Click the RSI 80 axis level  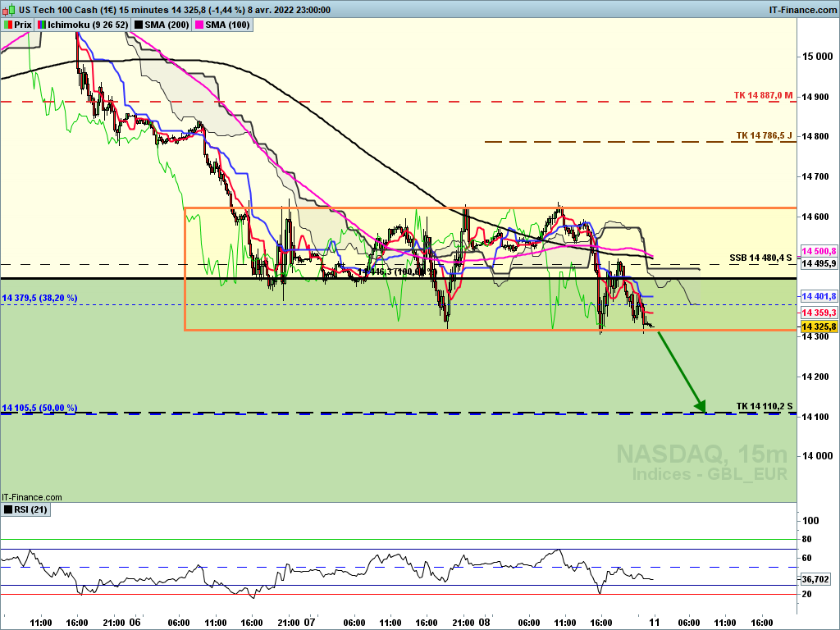click(806, 540)
